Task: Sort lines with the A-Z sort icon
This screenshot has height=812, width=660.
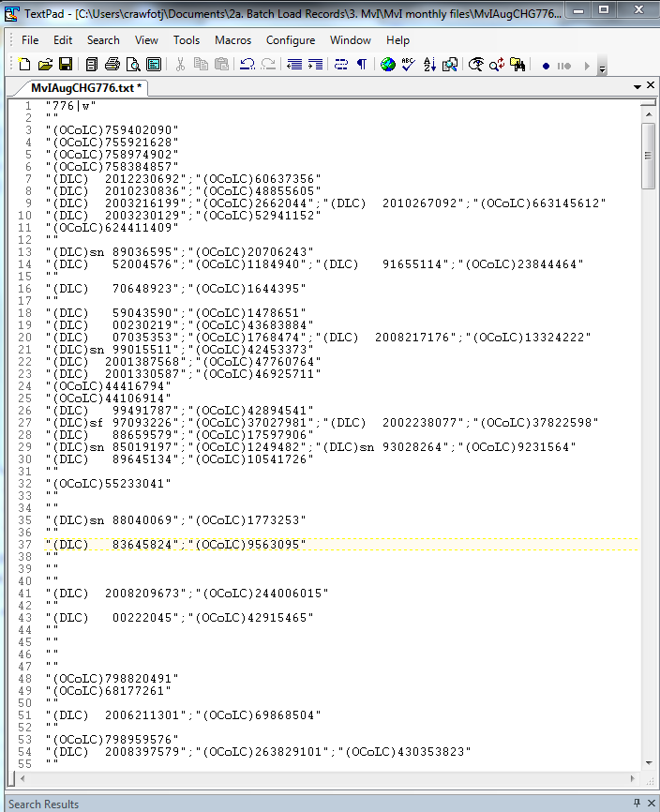Action: click(x=429, y=65)
